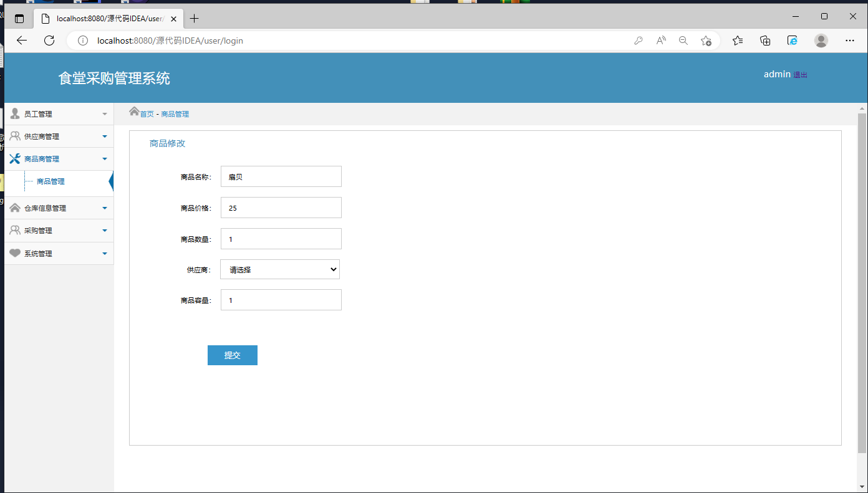The image size is (868, 493).
Task: Collapse 商品商管理 dropdown arrow
Action: pos(105,159)
